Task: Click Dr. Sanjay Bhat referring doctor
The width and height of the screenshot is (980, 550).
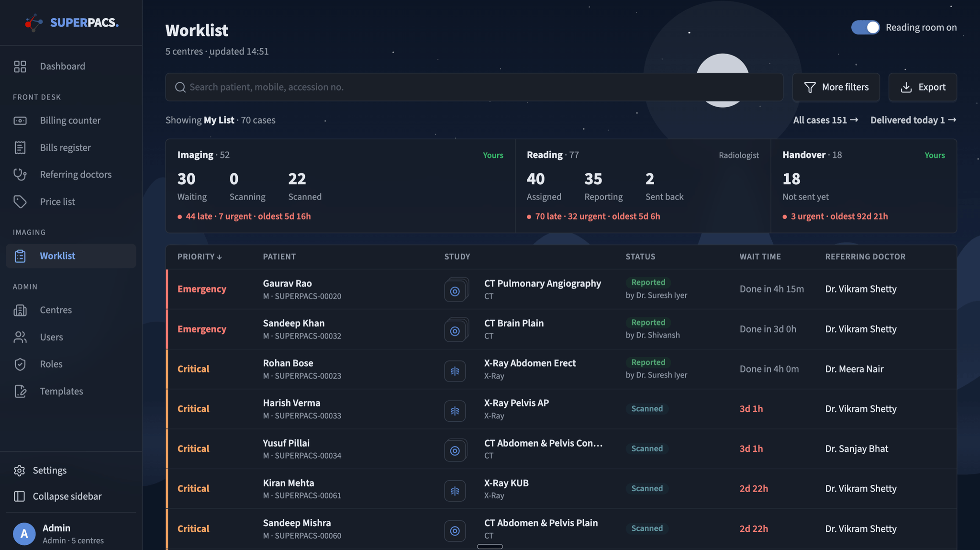Action: tap(857, 449)
